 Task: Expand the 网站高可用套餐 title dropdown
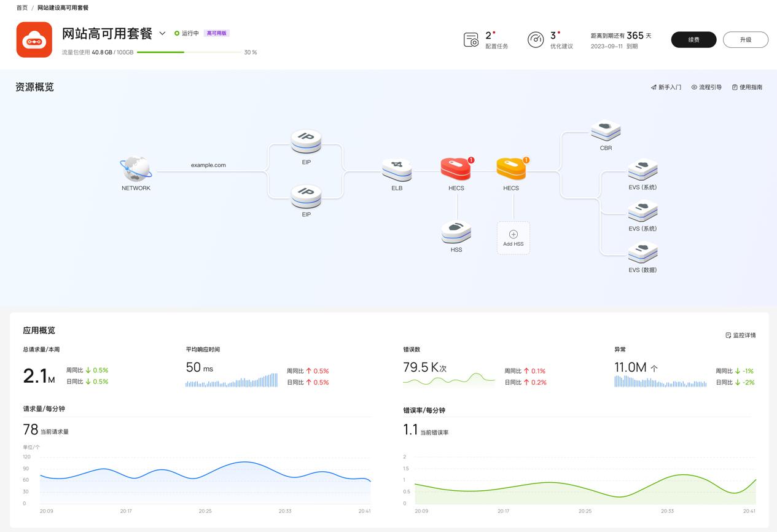[x=162, y=34]
